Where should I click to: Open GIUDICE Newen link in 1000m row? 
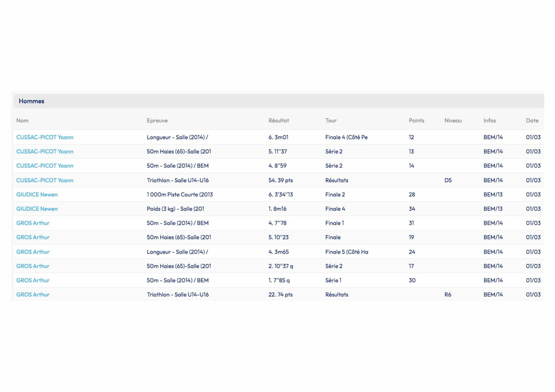pos(37,194)
